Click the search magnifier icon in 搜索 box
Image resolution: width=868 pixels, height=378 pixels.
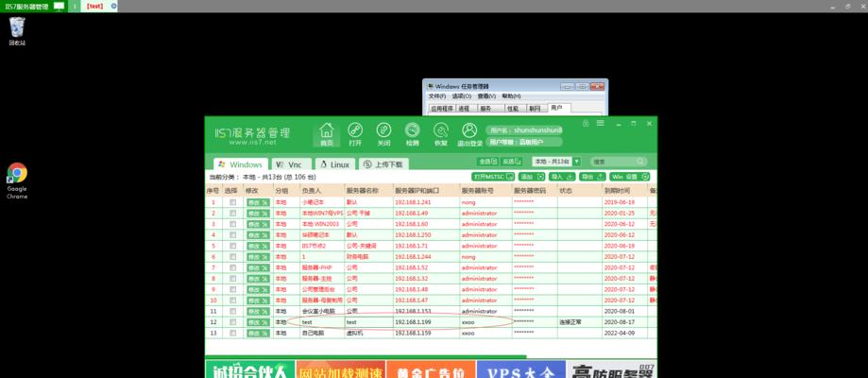click(640, 162)
